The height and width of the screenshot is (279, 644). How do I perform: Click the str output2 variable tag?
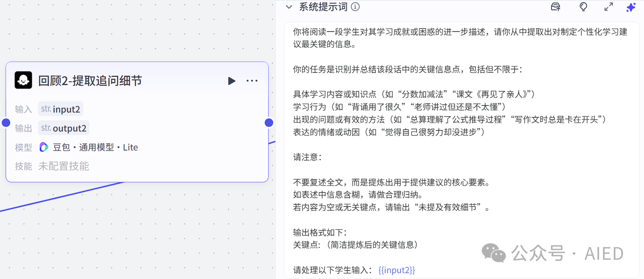pos(64,128)
